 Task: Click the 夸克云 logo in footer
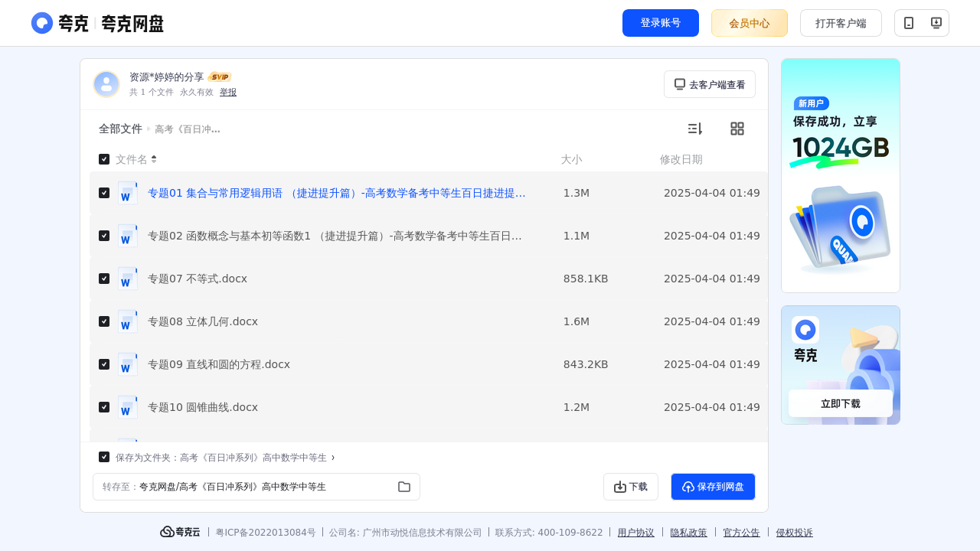click(180, 532)
